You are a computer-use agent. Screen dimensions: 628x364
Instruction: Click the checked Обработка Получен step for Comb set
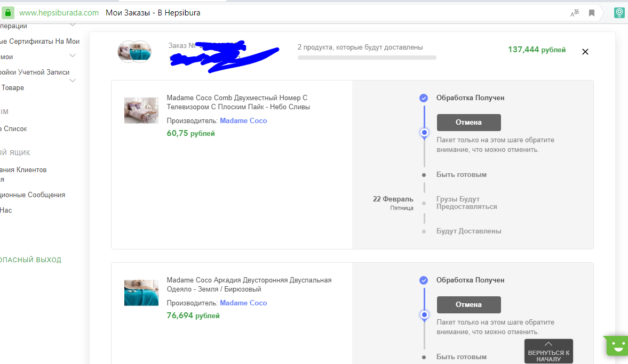click(x=423, y=98)
